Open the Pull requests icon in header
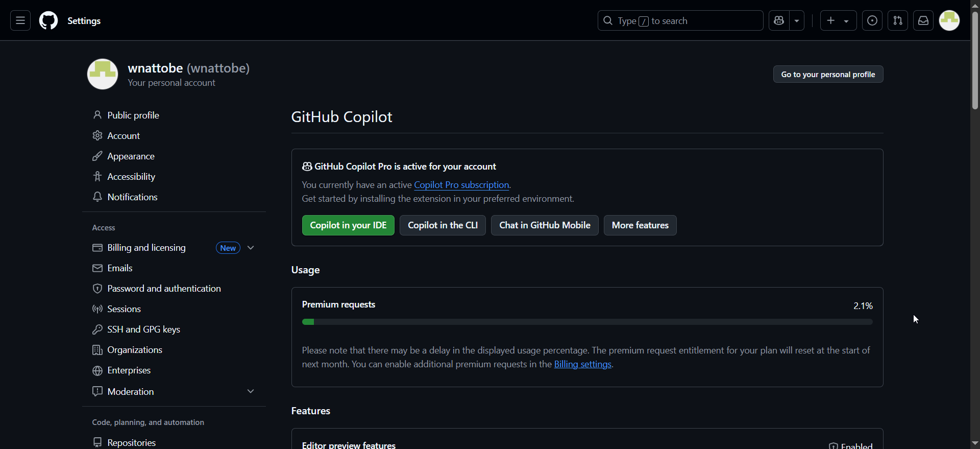The width and height of the screenshot is (980, 449). pos(898,21)
